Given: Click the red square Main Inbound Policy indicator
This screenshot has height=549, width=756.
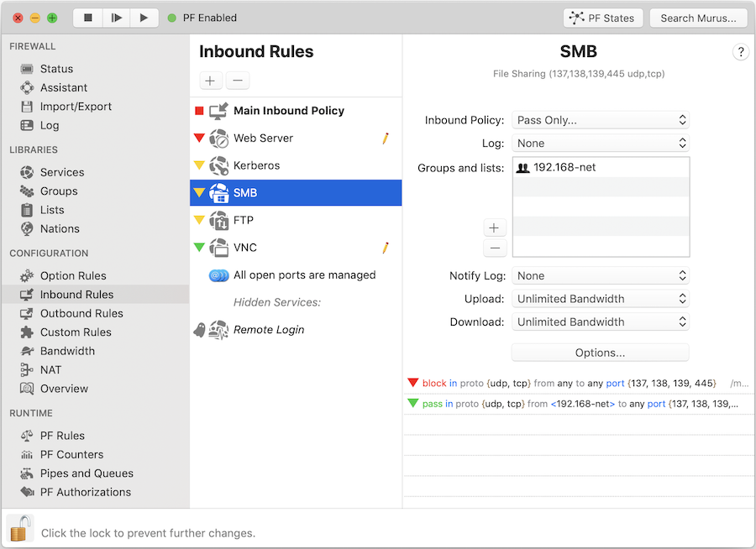Looking at the screenshot, I should [199, 111].
